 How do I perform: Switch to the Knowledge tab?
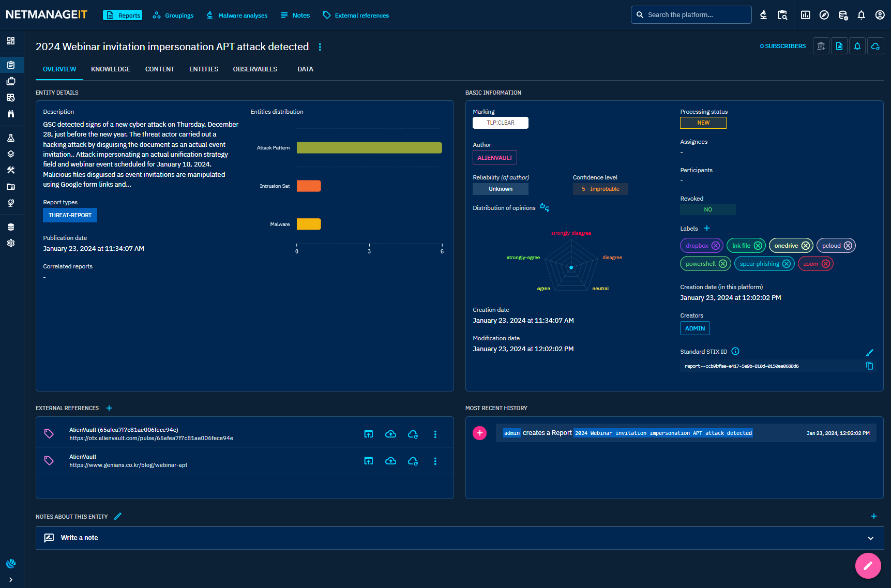[x=111, y=69]
